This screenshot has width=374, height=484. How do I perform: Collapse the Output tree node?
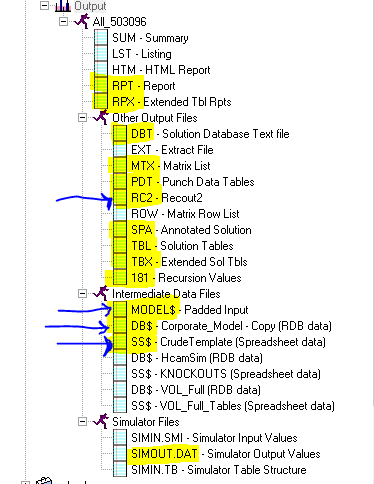44,6
